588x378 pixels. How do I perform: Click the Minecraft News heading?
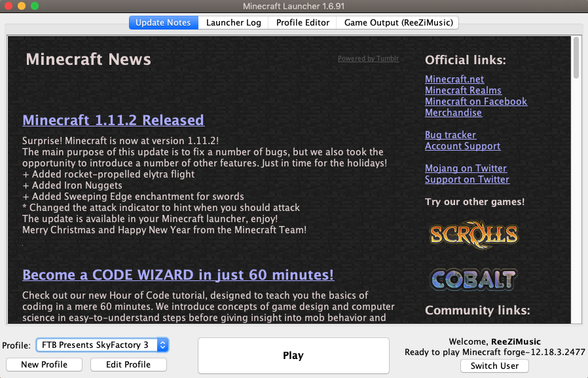coord(88,59)
